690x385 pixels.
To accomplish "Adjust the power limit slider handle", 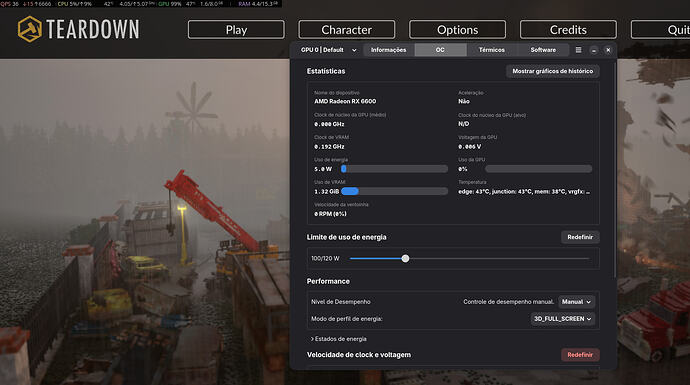I will pos(405,259).
